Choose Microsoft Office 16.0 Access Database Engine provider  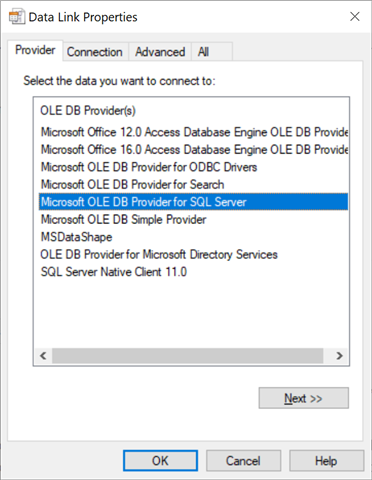pyautogui.click(x=194, y=149)
